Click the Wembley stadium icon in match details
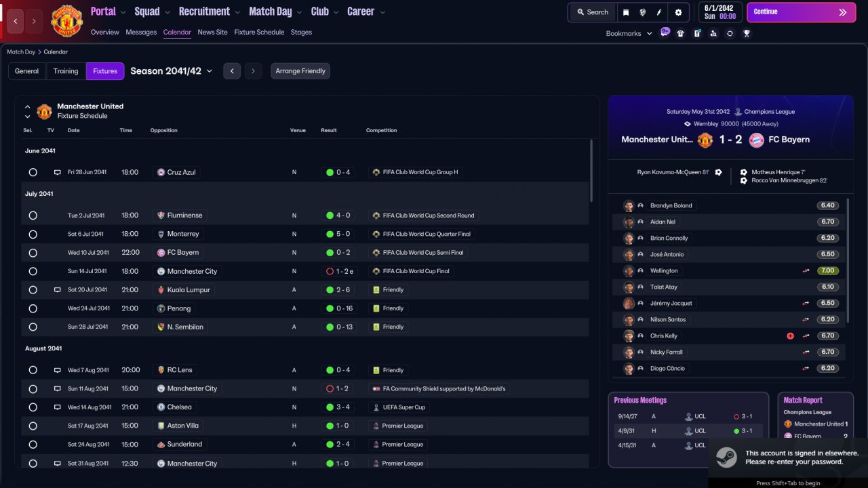This screenshot has width=868, height=488. click(688, 124)
